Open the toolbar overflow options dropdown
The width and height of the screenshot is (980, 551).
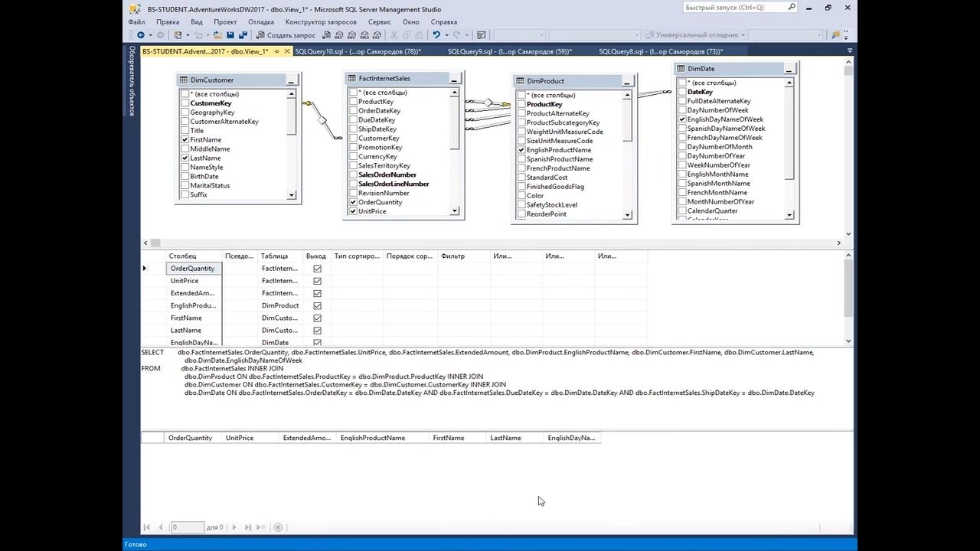point(848,35)
